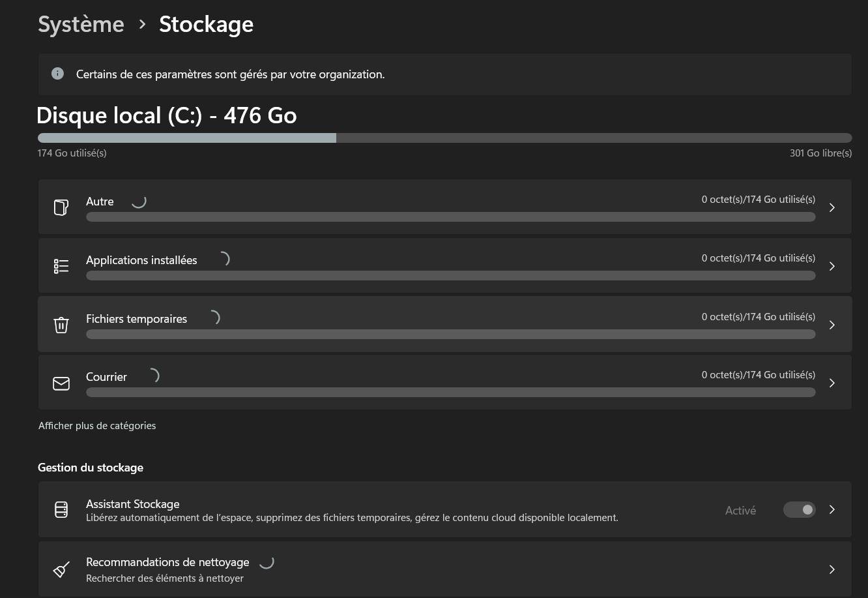The width and height of the screenshot is (868, 598).
Task: Open the Recommandations de nettoyage label
Action: click(167, 562)
